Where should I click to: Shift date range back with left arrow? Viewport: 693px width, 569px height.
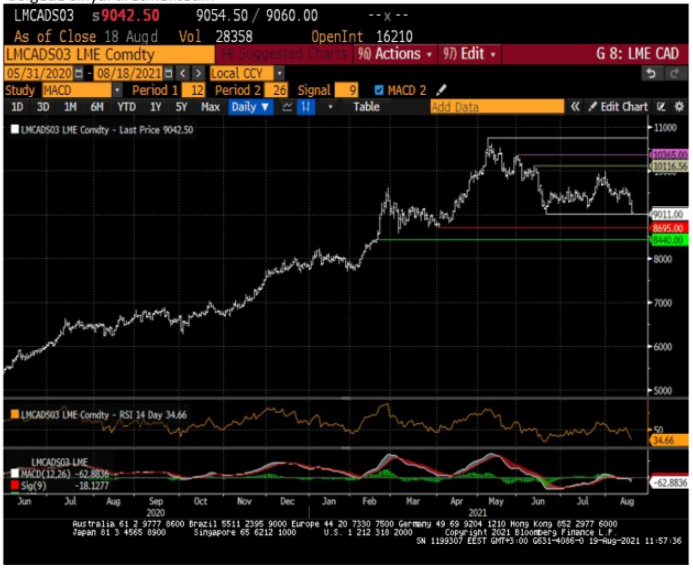click(183, 73)
